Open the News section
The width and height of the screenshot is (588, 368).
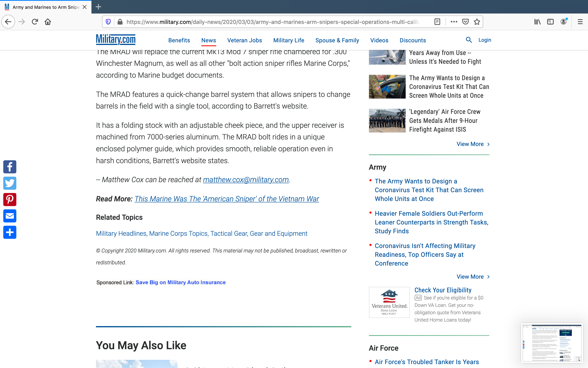tap(208, 40)
